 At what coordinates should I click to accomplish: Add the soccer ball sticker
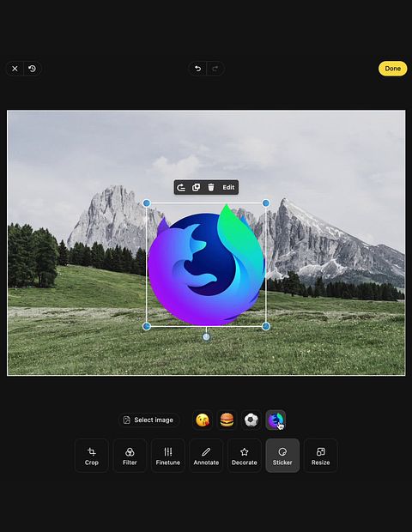coord(251,420)
